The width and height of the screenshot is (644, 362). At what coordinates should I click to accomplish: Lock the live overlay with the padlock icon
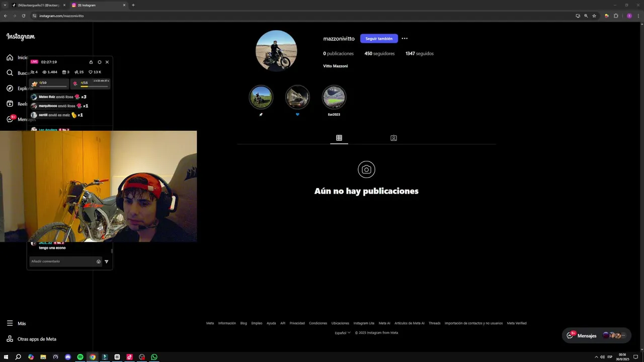(91, 62)
